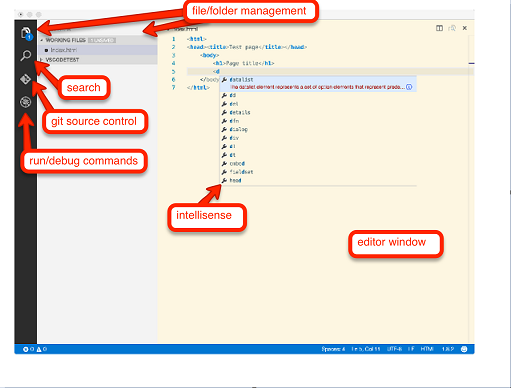Open the Search view in activity bar
511x388 pixels.
click(26, 56)
